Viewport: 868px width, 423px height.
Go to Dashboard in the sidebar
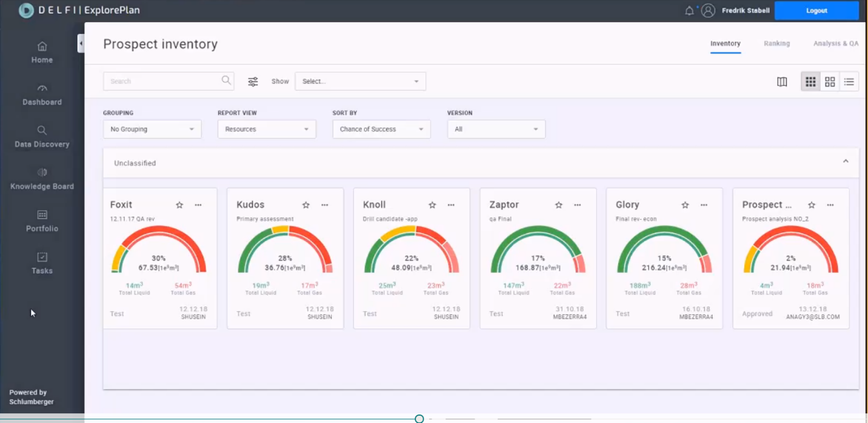coord(42,95)
